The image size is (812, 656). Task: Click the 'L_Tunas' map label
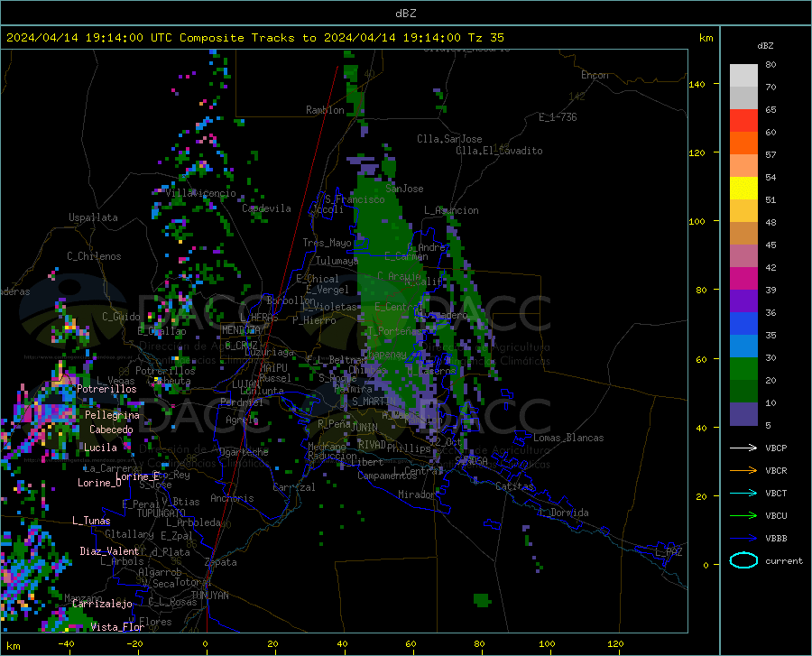pos(91,521)
